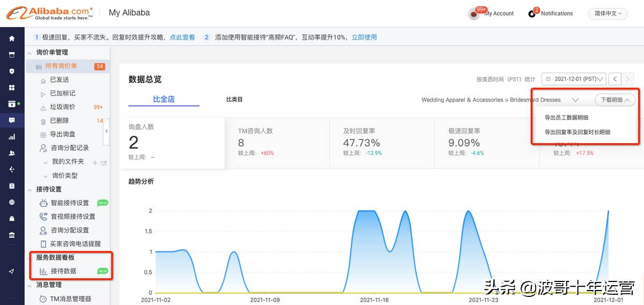Click the My Alibaba header link

[129, 13]
